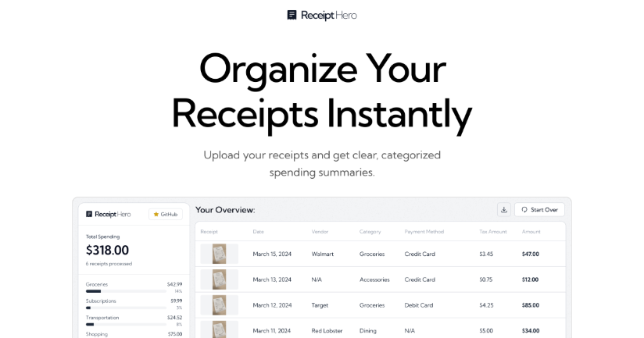This screenshot has height=338, width=644.
Task: Open the Red Lobster receipt thumbnail
Action: click(x=219, y=329)
